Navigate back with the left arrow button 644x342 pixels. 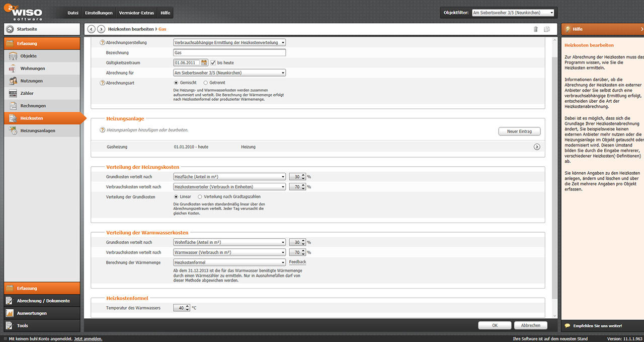pyautogui.click(x=91, y=29)
